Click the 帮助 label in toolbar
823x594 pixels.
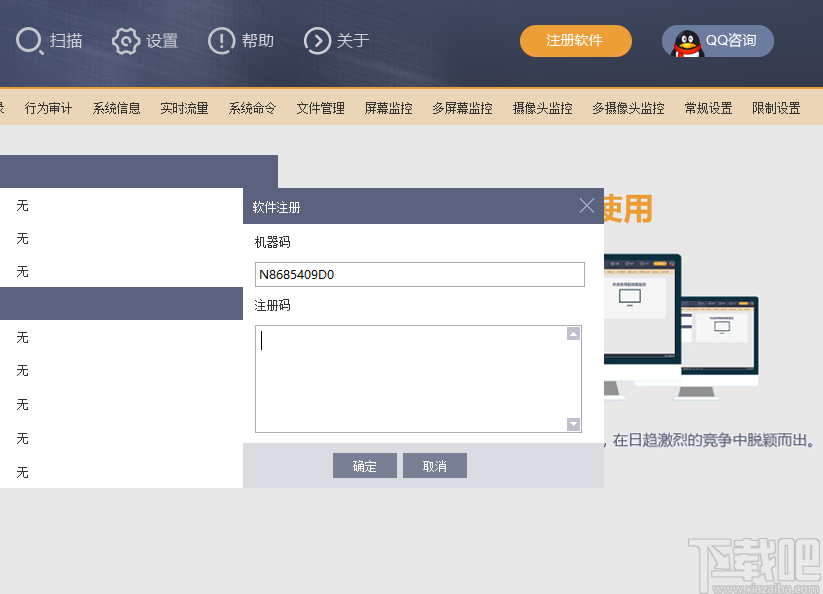click(258, 41)
